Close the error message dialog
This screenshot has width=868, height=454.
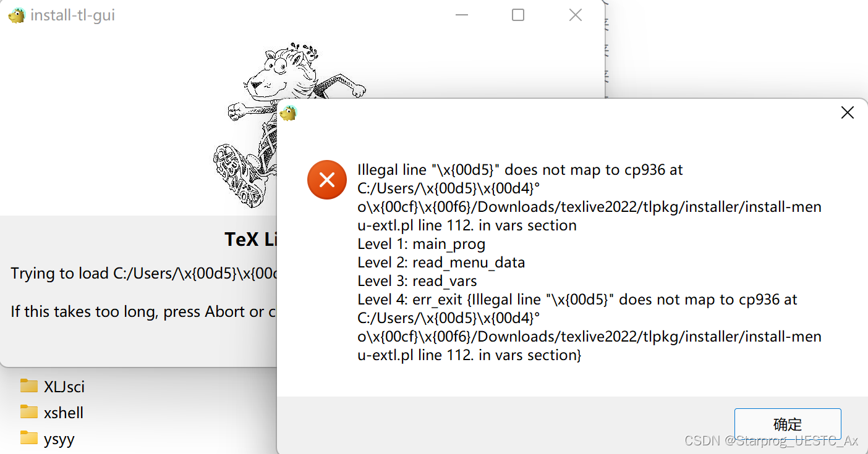coord(848,112)
